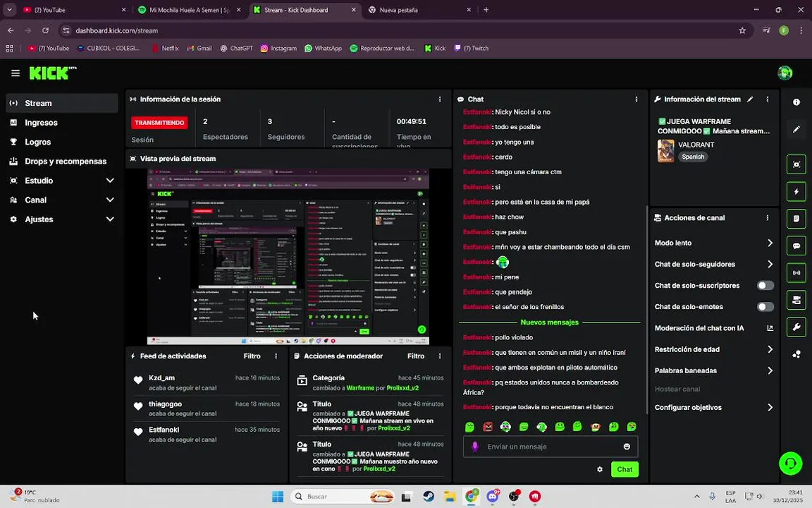Click the Windows taskbar search box

click(x=342, y=497)
